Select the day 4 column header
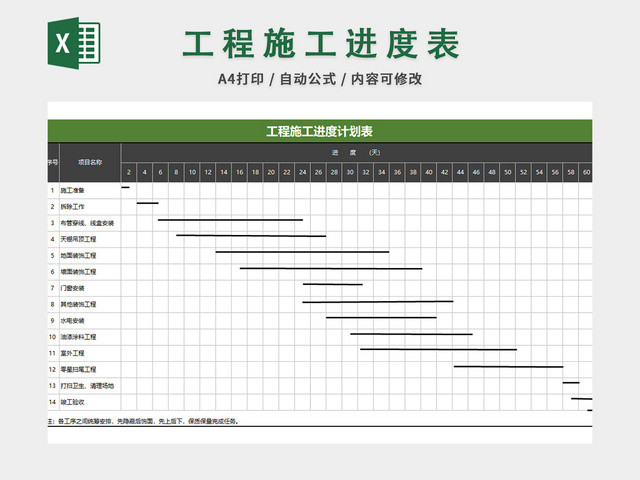The height and width of the screenshot is (480, 640). [144, 172]
